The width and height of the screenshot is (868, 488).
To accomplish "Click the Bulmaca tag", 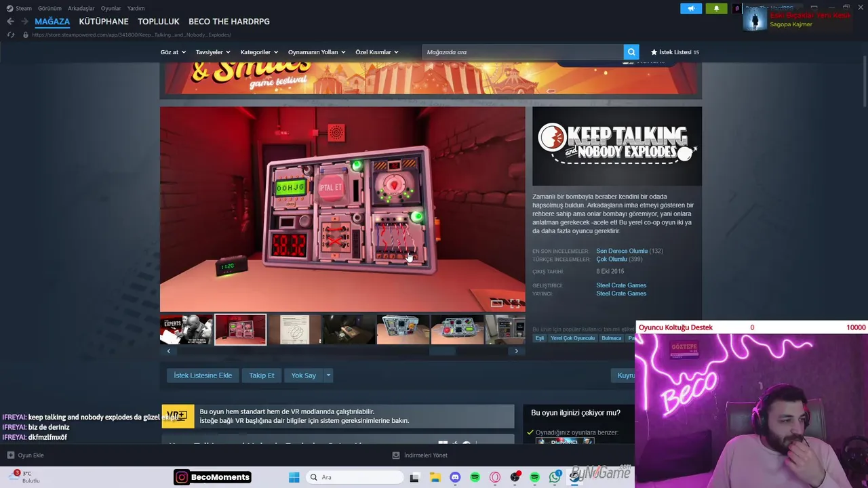I will (612, 338).
